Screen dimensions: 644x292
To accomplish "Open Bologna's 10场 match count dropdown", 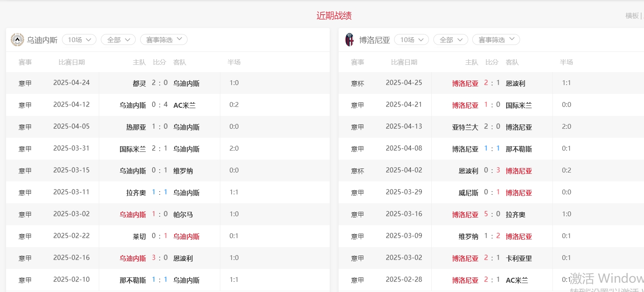I will pos(412,40).
